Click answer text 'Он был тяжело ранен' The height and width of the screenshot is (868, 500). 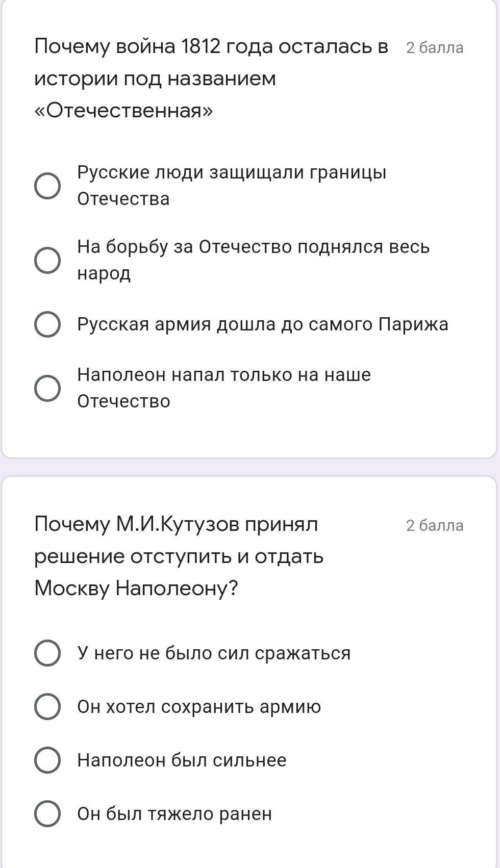(174, 814)
